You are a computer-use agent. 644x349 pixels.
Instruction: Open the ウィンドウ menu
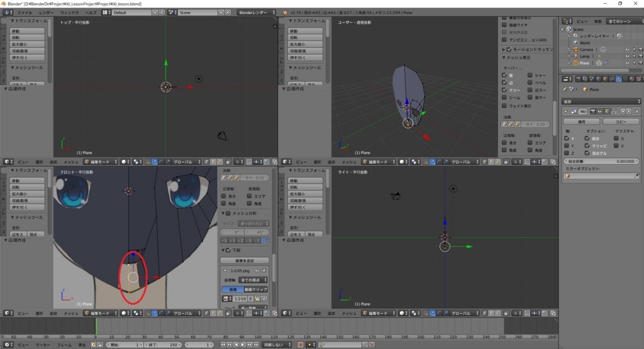(69, 13)
